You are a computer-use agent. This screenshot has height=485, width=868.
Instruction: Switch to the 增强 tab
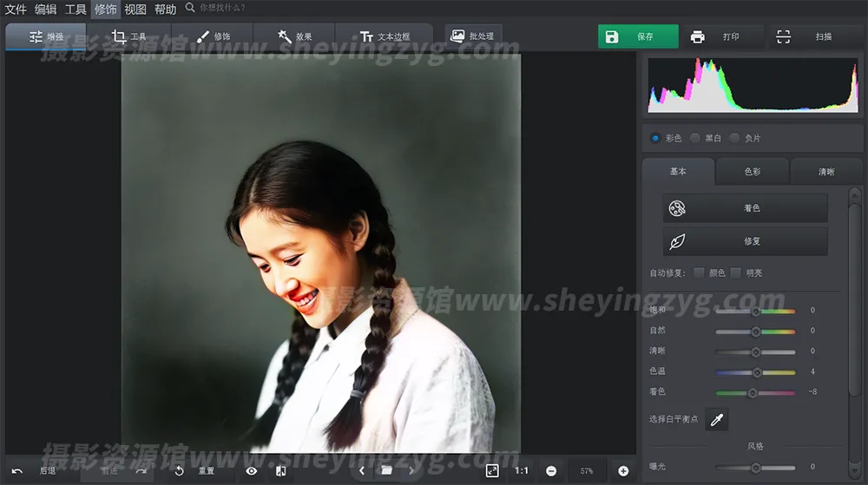coord(46,36)
